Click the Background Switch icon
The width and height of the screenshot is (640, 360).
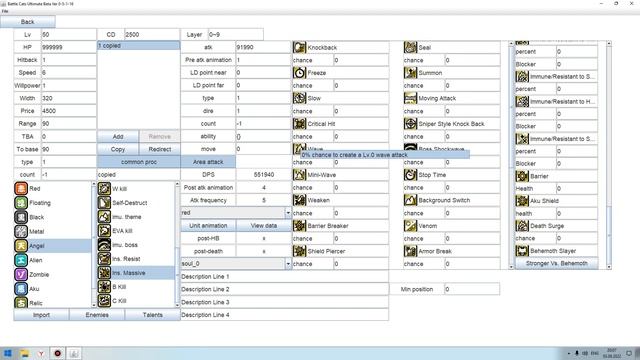click(410, 200)
